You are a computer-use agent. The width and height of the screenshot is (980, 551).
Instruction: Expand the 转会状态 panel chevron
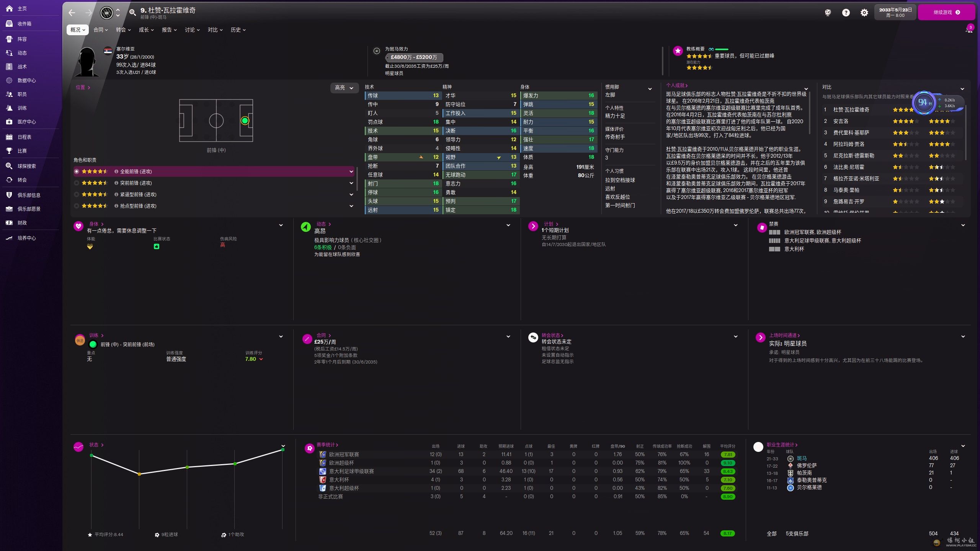[736, 336]
